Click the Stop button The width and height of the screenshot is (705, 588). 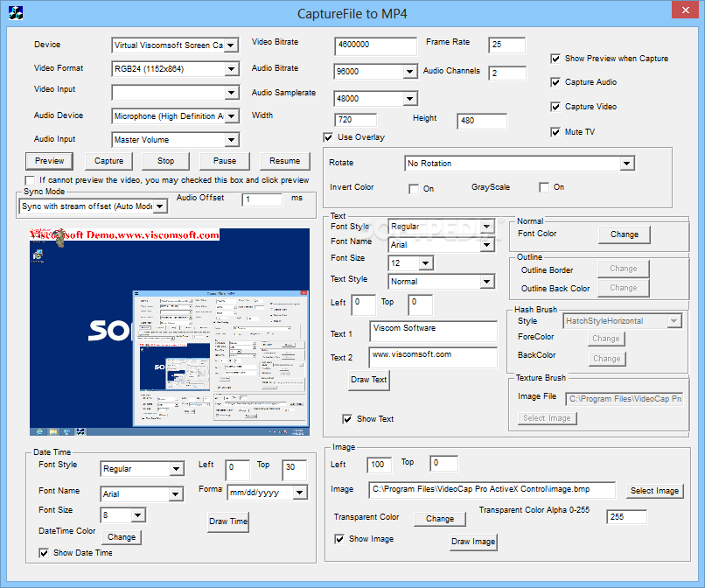click(x=165, y=161)
